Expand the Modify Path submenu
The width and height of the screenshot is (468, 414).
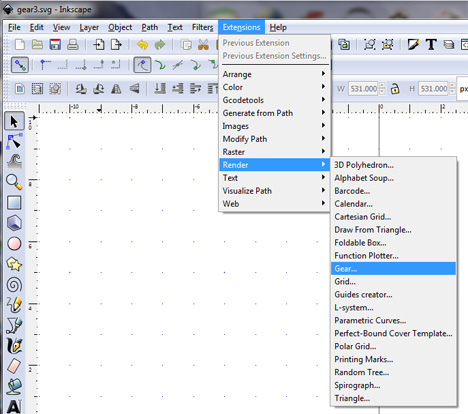tap(274, 139)
